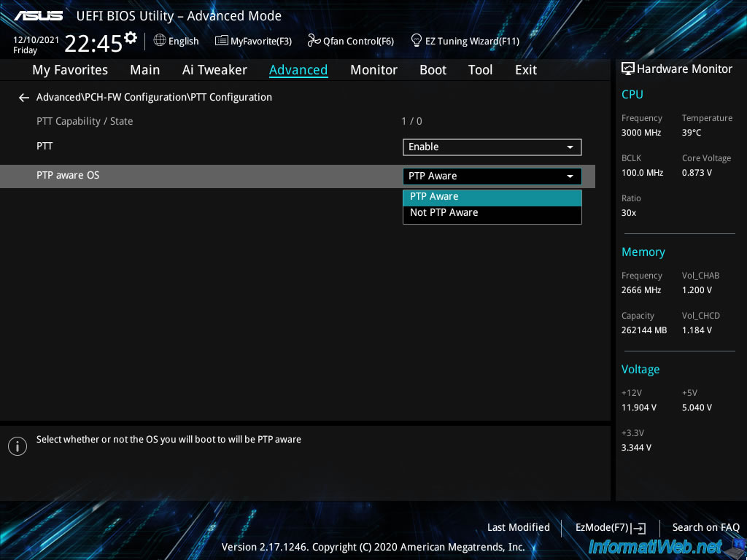
Task: Click +12V reading 11.904 V
Action: pyautogui.click(x=638, y=408)
